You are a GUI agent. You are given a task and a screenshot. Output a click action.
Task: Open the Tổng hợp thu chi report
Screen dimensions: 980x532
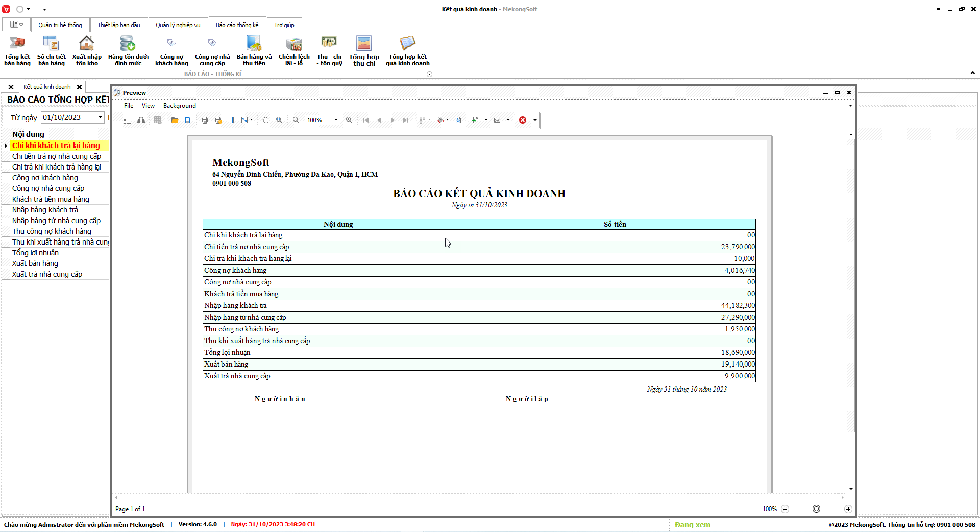click(x=364, y=51)
